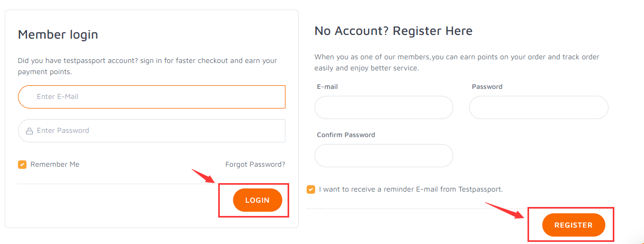Click into the Confirm Password box
The width and height of the screenshot is (644, 244).
pos(384,156)
